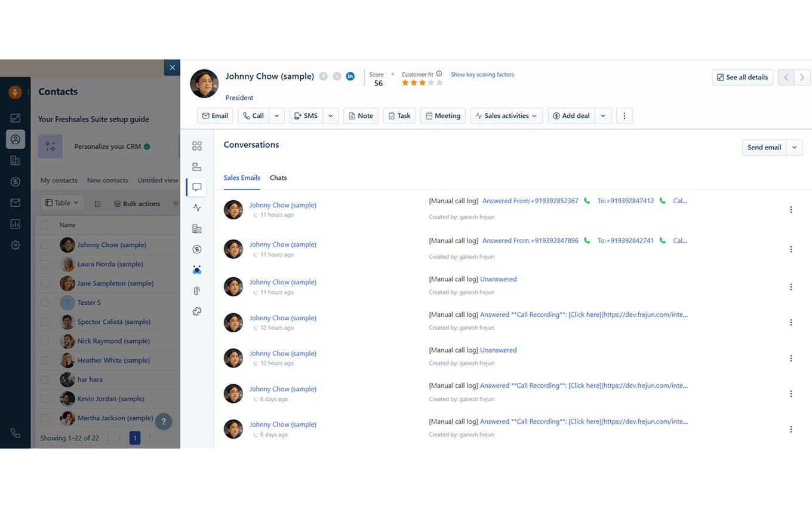Open the Untitled view tab
Screen dimensions: 812x508
[x=158, y=180]
